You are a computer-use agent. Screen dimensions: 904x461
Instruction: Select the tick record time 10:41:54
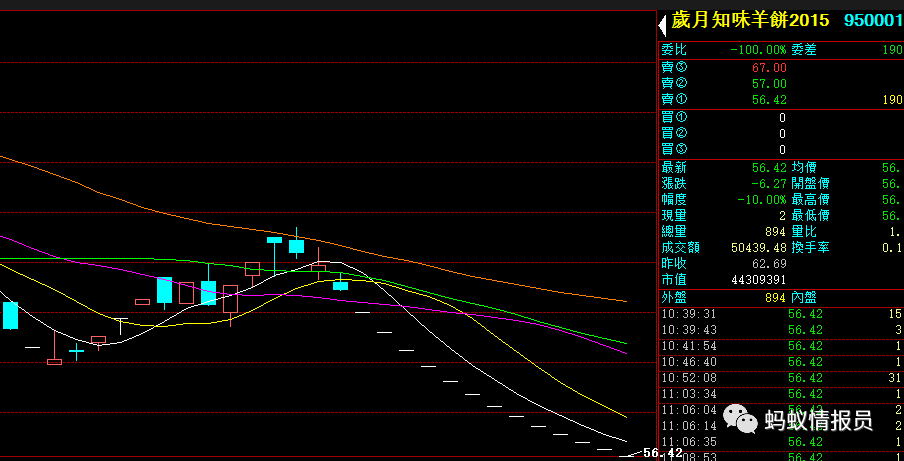(689, 347)
